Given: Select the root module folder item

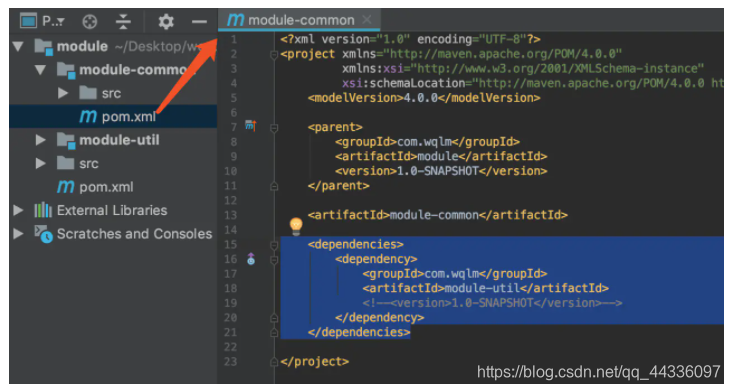Looking at the screenshot, I should [82, 46].
